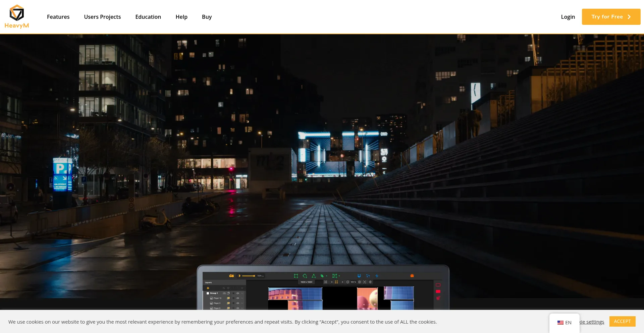The height and width of the screenshot is (333, 644).
Task: Toggle the eye icon for Group 1
Action: (x=238, y=293)
